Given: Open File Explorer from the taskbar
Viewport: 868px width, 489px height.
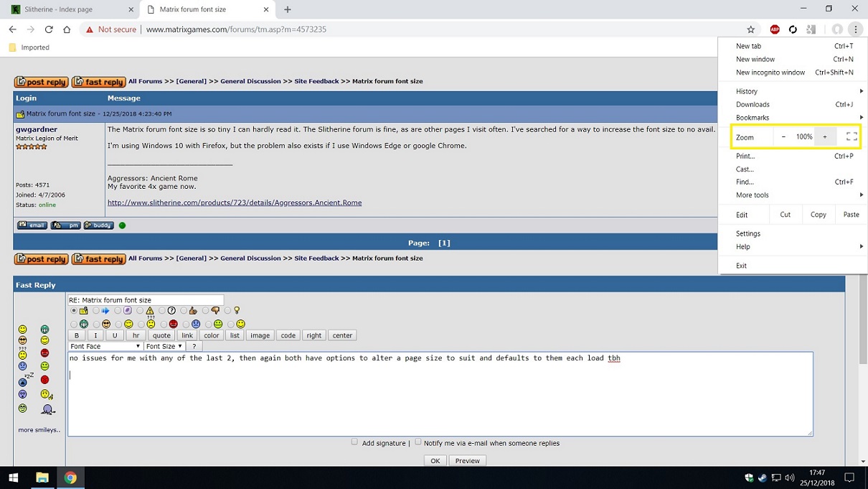Looking at the screenshot, I should pyautogui.click(x=42, y=478).
